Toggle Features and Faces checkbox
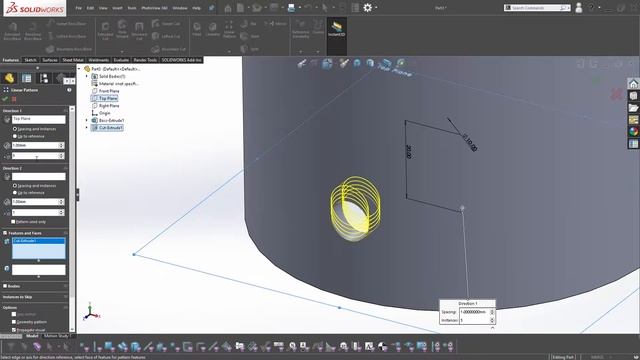 point(5,233)
